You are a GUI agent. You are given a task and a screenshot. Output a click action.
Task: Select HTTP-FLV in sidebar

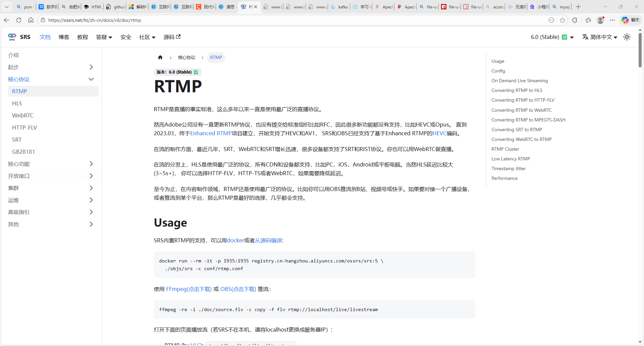53,128
